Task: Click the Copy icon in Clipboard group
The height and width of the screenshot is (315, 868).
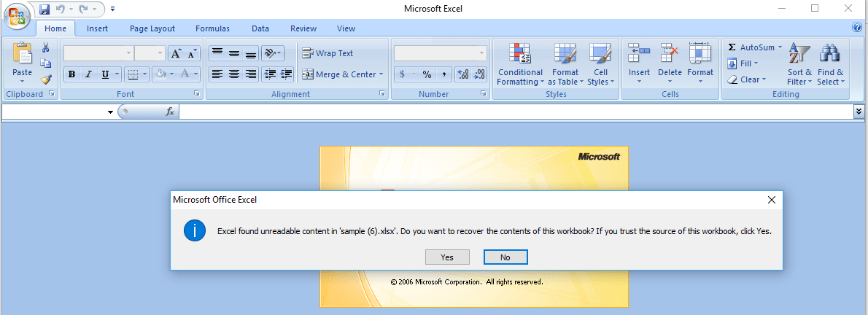Action: tap(46, 63)
